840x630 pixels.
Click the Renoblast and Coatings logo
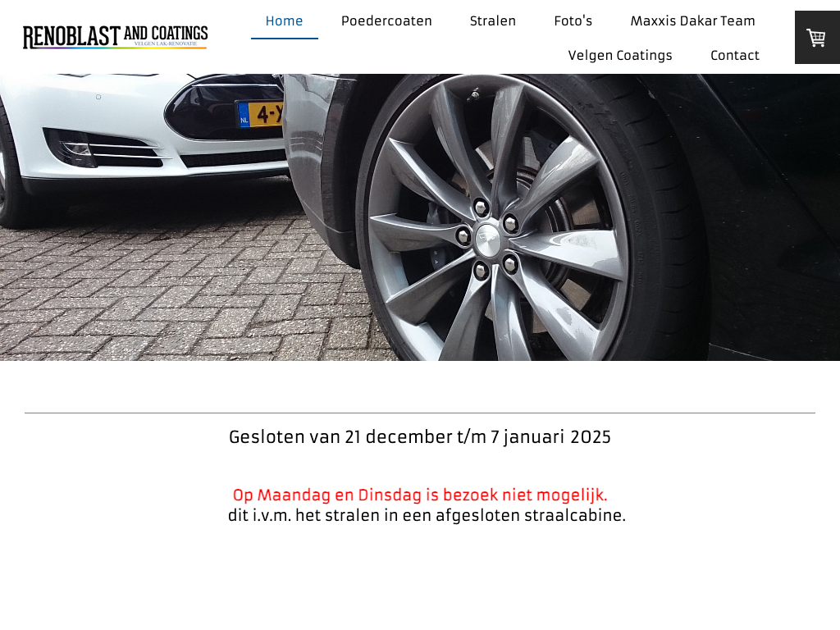[115, 37]
